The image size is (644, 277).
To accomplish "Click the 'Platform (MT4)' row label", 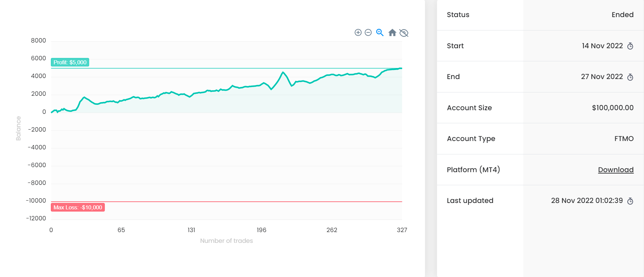I will click(x=473, y=170).
